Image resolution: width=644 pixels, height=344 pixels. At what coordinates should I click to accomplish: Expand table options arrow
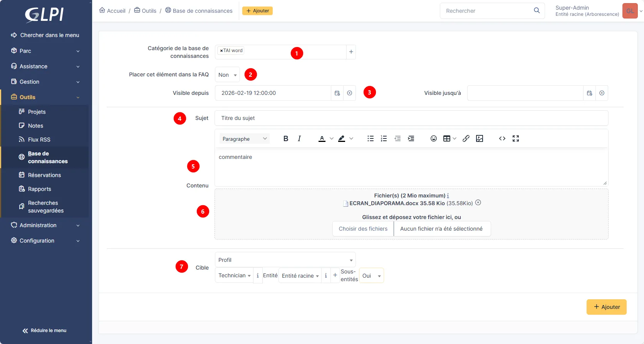[x=454, y=138]
